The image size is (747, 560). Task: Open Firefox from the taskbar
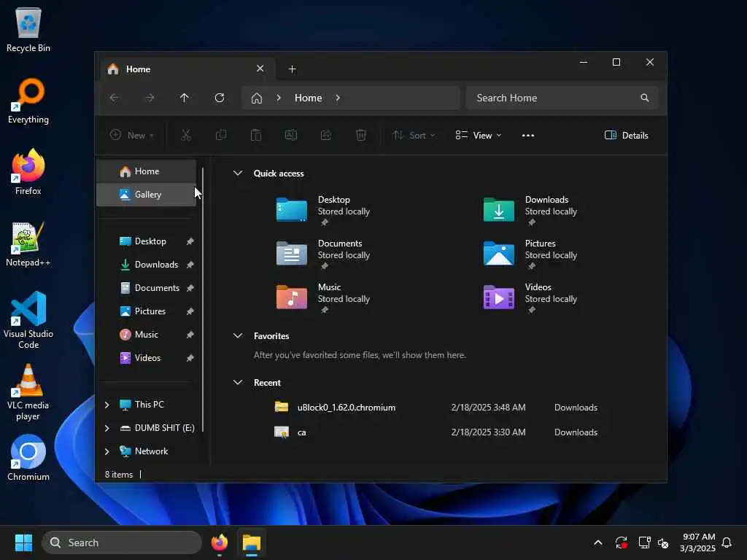pos(219,542)
